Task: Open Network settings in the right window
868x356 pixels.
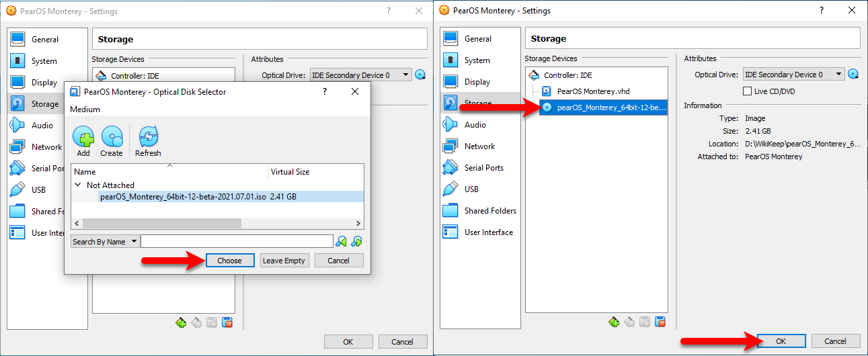Action: click(480, 146)
